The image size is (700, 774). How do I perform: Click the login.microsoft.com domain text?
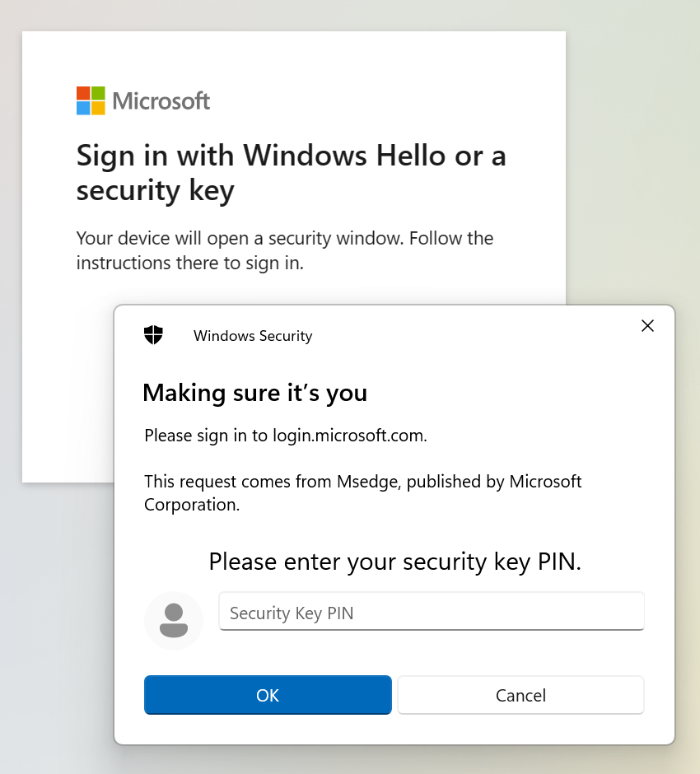pos(349,436)
